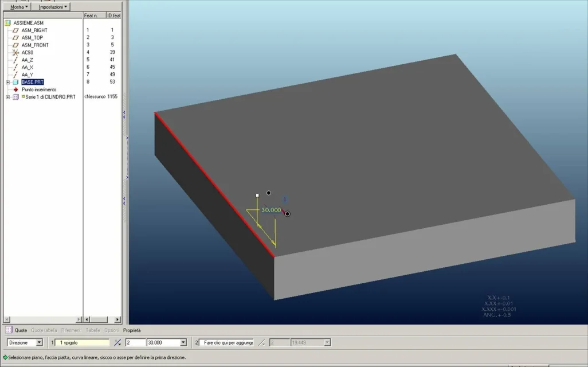Click the model tree scrollbar left arrow
The height and width of the screenshot is (367, 588).
tap(7, 319)
